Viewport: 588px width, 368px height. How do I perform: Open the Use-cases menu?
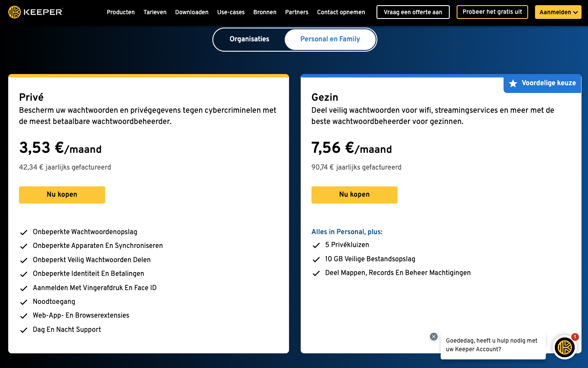(231, 12)
